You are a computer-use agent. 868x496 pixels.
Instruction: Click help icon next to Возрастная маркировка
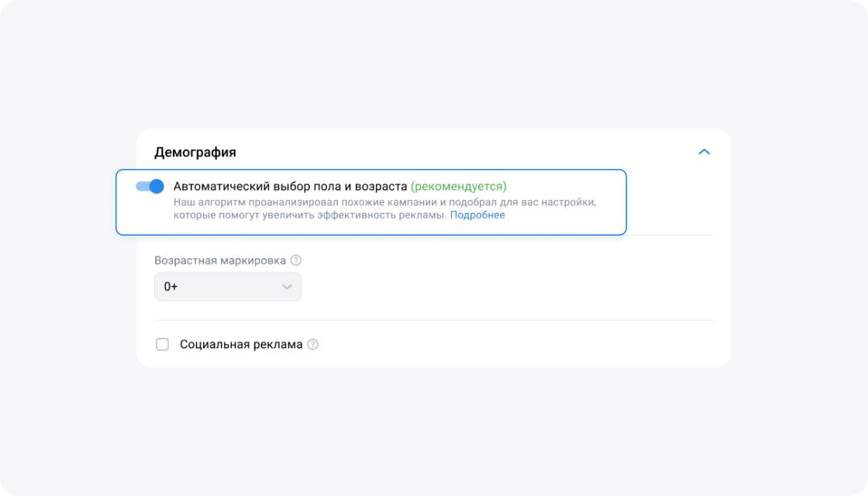click(295, 260)
